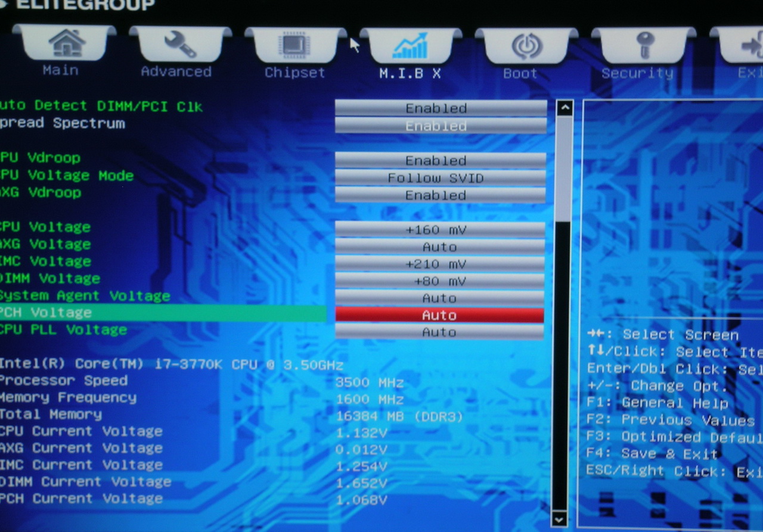Select the AXG Vdroop setting label

40,192
